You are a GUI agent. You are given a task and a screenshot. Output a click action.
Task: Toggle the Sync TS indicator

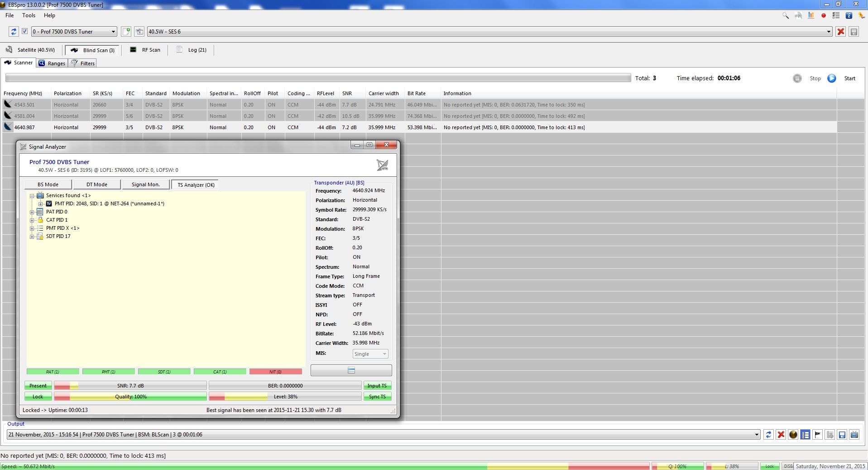pyautogui.click(x=377, y=397)
